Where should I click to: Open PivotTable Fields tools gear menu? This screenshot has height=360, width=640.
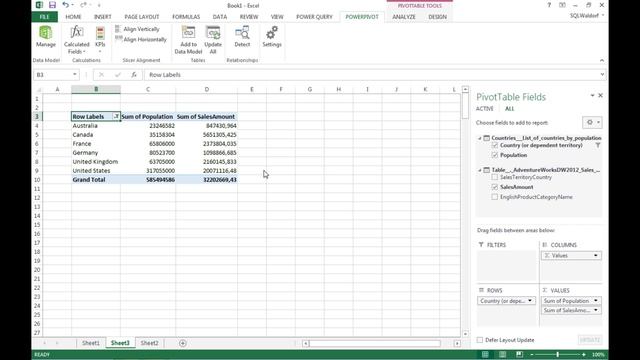pos(592,122)
